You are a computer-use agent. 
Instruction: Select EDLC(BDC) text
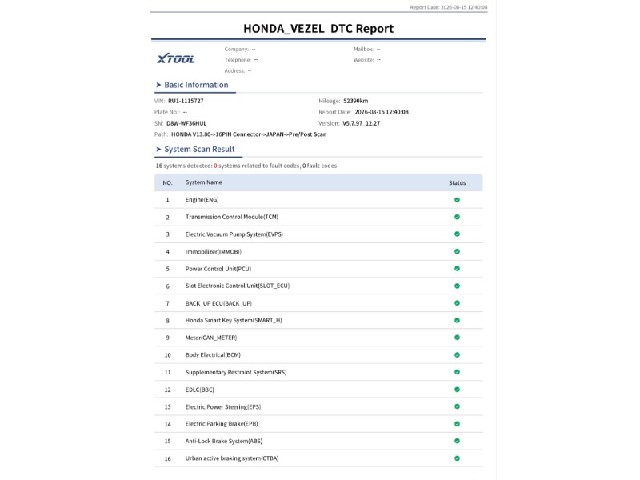point(200,389)
